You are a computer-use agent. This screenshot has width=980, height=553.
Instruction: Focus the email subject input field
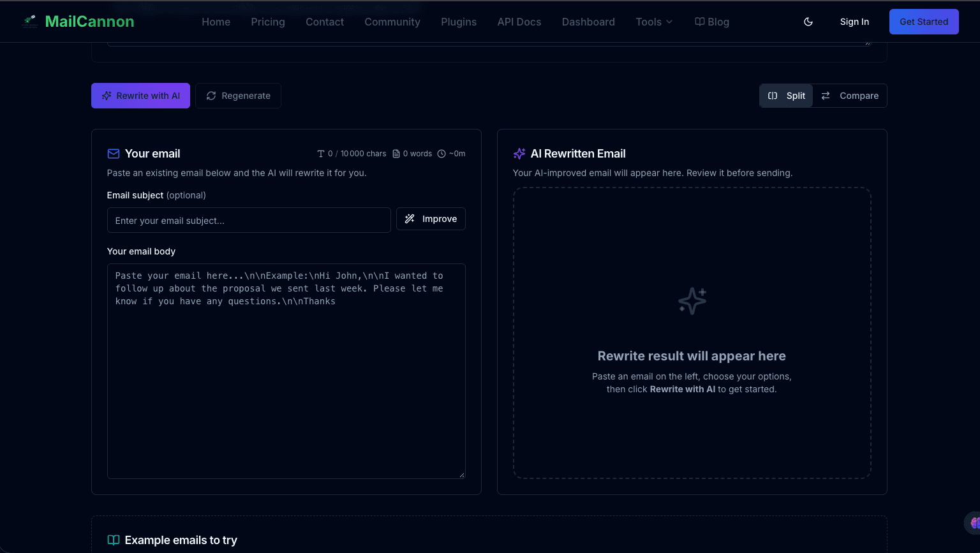249,220
